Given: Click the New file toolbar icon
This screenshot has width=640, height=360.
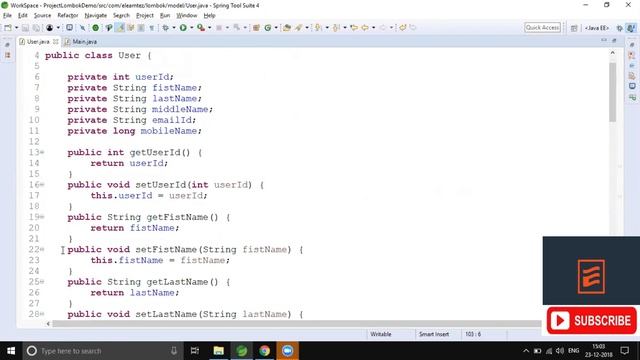Looking at the screenshot, I should pos(8,28).
